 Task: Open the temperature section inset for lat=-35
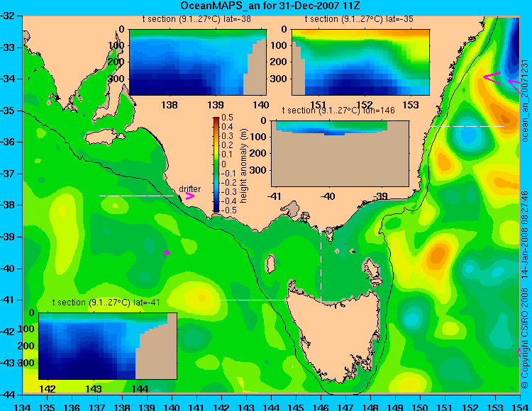pos(360,62)
